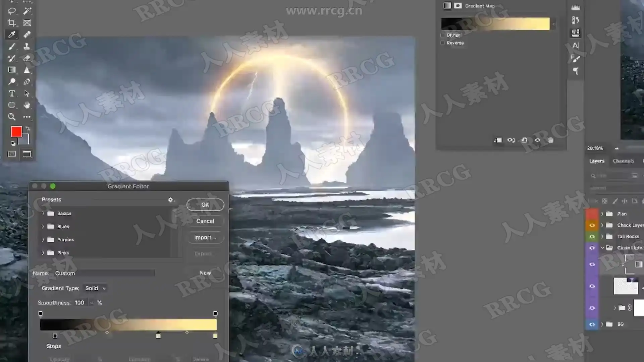Click the red foreground color swatch
This screenshot has height=362, width=644.
coord(16,132)
